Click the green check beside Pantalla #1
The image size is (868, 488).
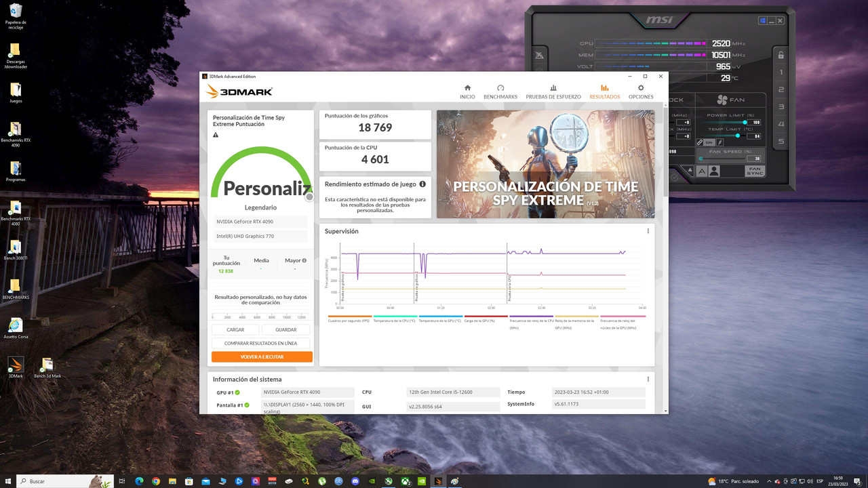pos(247,405)
